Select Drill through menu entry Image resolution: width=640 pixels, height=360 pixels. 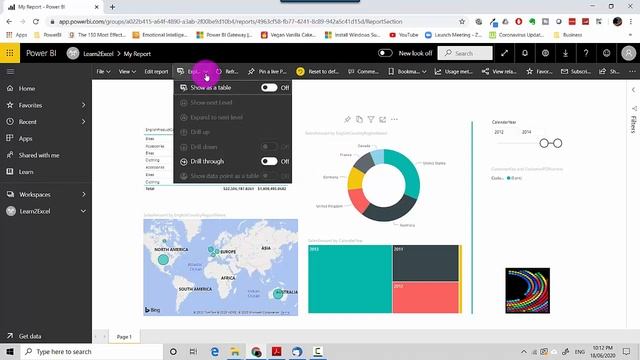(x=207, y=161)
